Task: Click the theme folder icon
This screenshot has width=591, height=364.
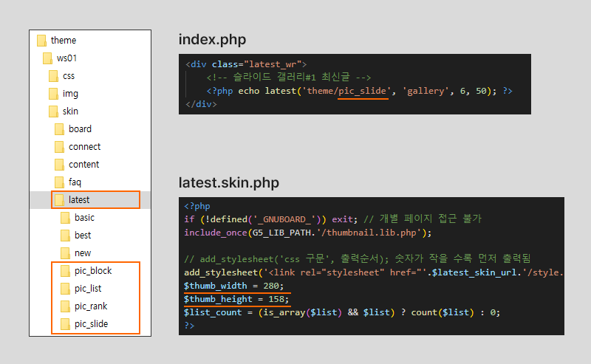Action: pos(41,41)
